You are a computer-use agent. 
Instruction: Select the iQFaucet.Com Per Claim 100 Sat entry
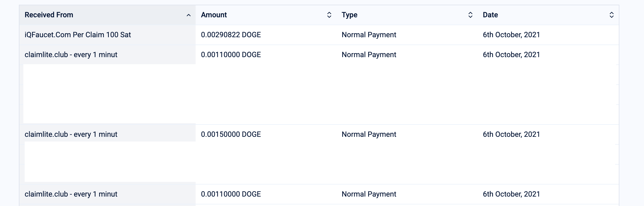click(x=78, y=35)
